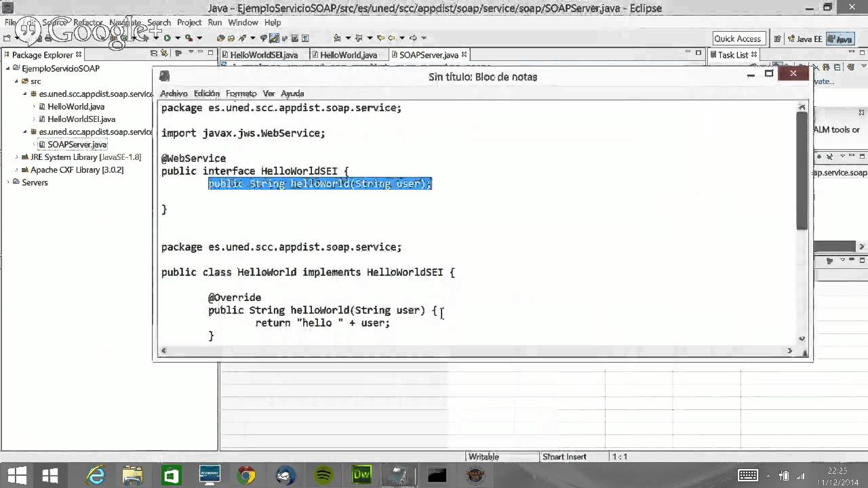
Task: Expand HelloWorld.java in Package Explorer
Action: [35, 106]
